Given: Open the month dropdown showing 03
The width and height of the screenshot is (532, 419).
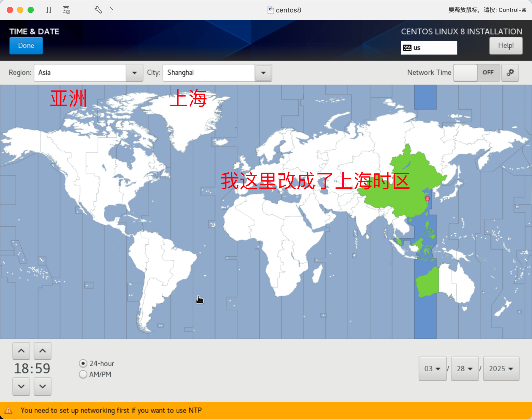Looking at the screenshot, I should 432,369.
